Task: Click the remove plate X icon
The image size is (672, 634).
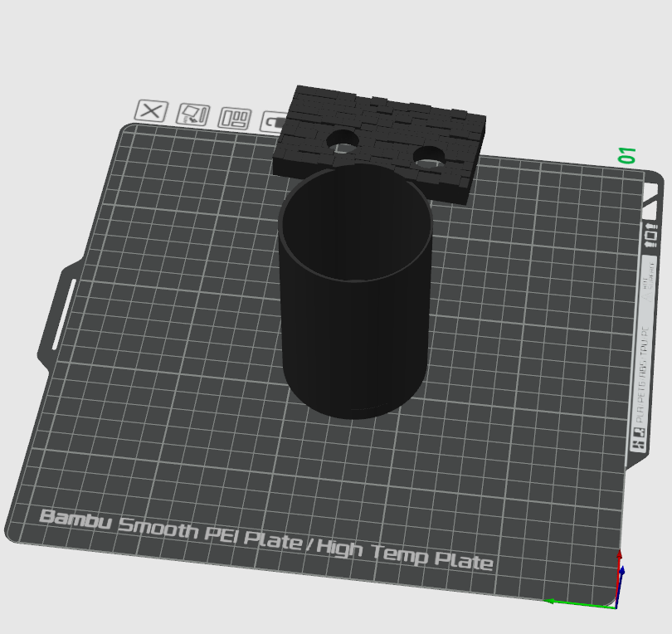Action: (152, 111)
